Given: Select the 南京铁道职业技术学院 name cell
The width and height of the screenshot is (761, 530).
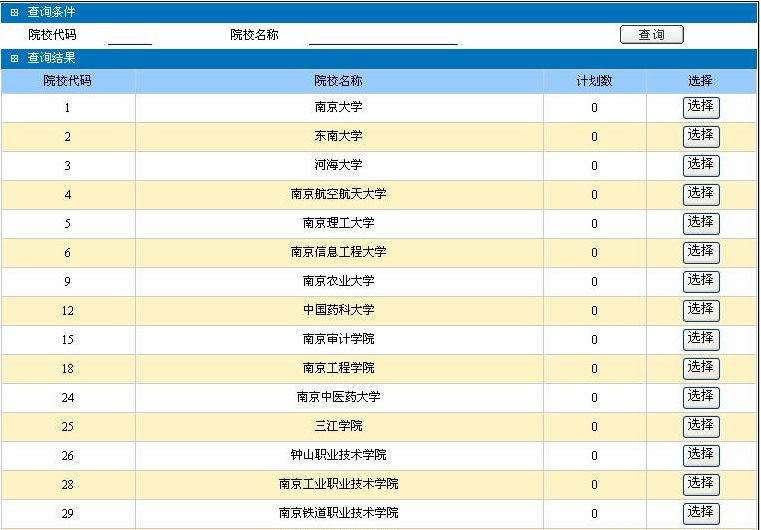Looking at the screenshot, I should [x=339, y=513].
